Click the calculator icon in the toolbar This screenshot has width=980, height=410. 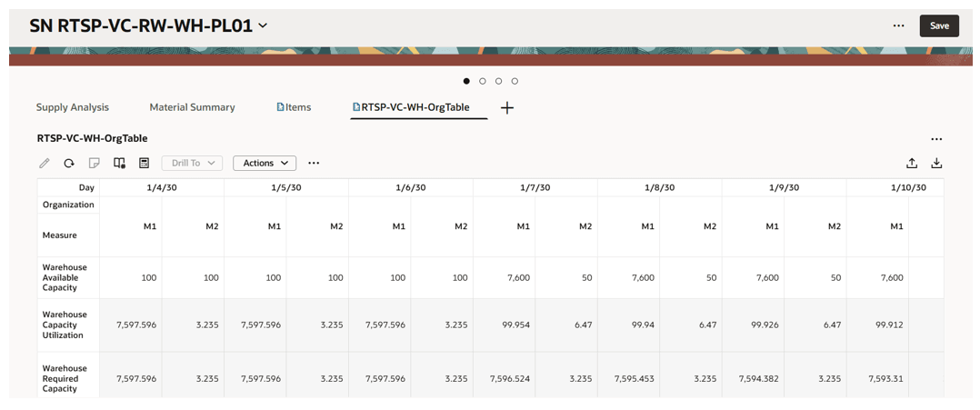[144, 163]
